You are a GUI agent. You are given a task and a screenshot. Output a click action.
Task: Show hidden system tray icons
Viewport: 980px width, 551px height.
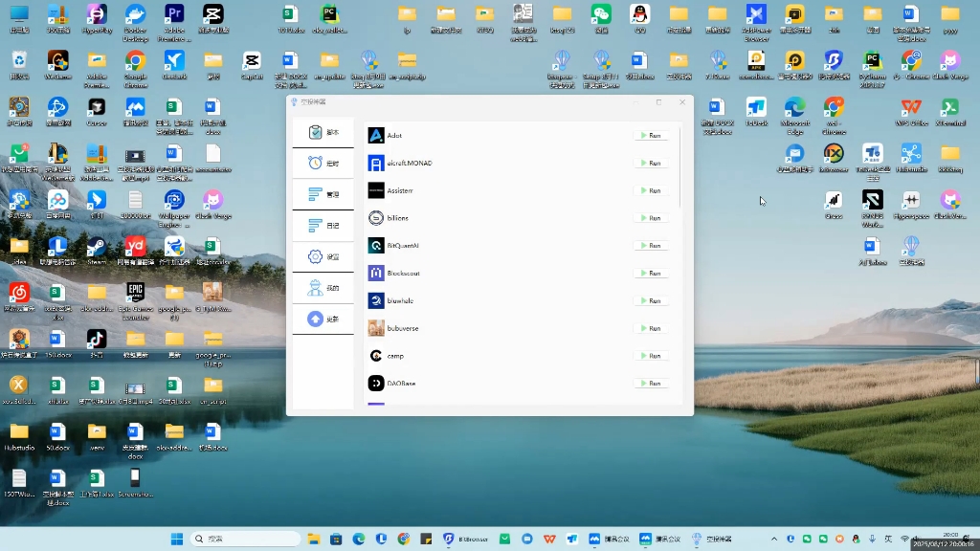[773, 539]
